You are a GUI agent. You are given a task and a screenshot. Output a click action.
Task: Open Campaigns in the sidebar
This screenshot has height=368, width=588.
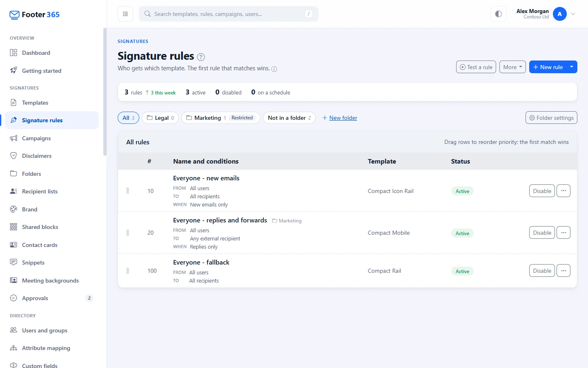click(51, 138)
